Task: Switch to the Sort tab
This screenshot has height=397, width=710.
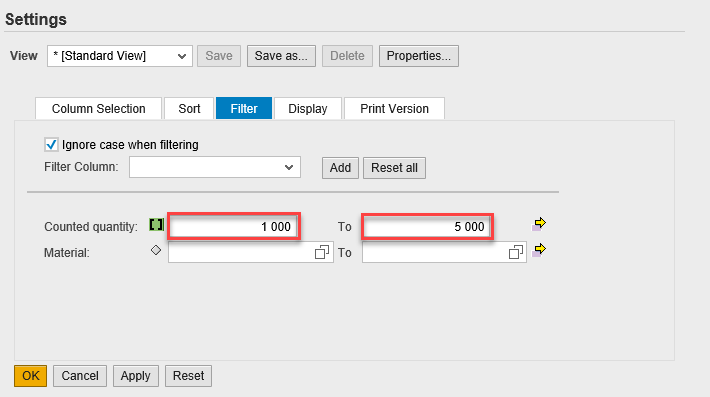Action: click(x=189, y=109)
